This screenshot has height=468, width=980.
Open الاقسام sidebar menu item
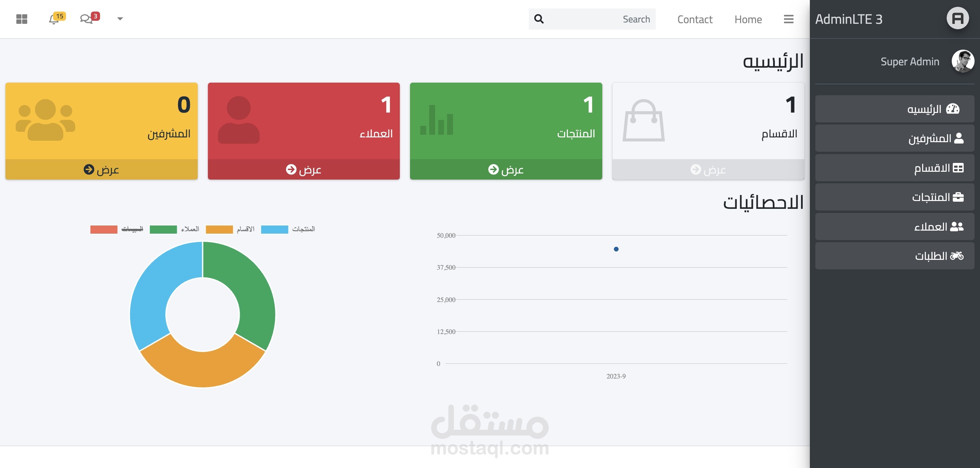(x=894, y=168)
